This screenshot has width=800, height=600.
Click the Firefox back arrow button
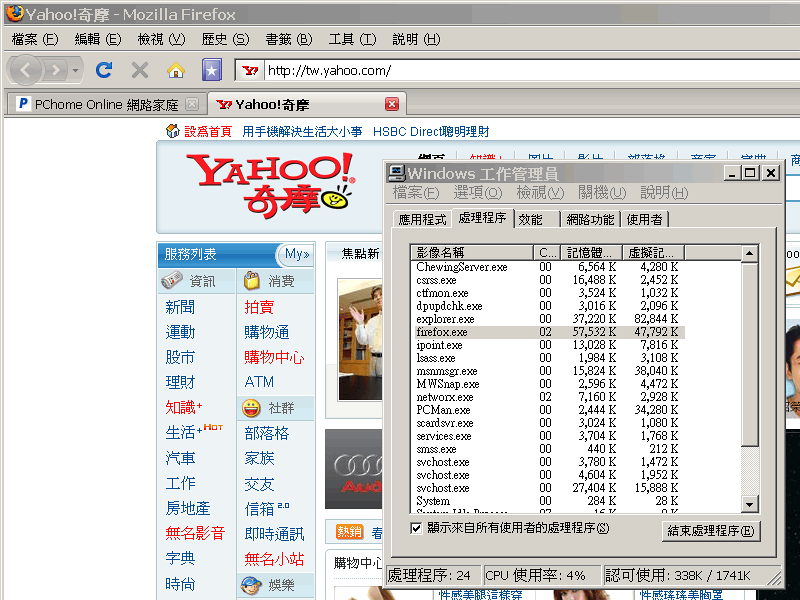(26, 70)
